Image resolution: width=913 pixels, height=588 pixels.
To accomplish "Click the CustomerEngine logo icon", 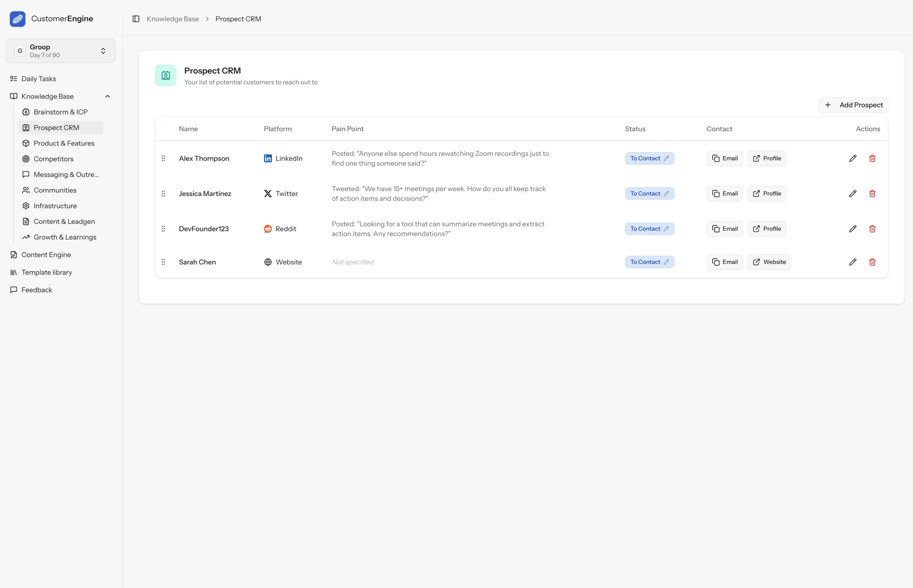I will pos(18,19).
